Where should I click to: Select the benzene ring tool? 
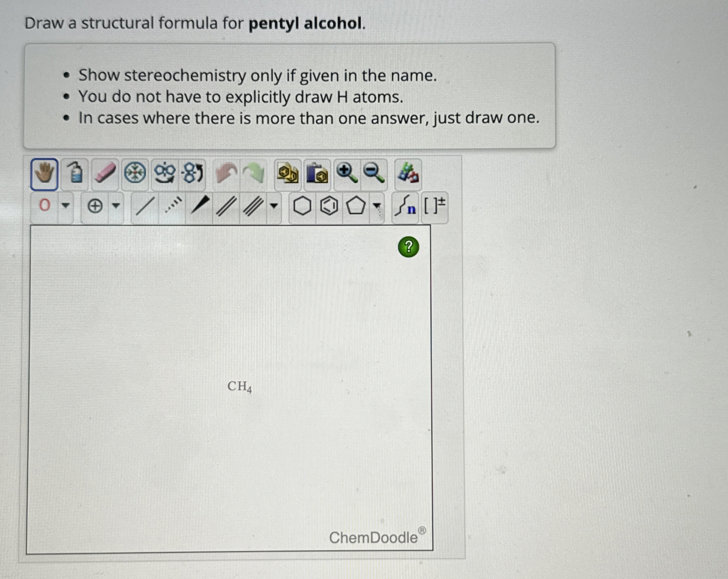tap(329, 206)
